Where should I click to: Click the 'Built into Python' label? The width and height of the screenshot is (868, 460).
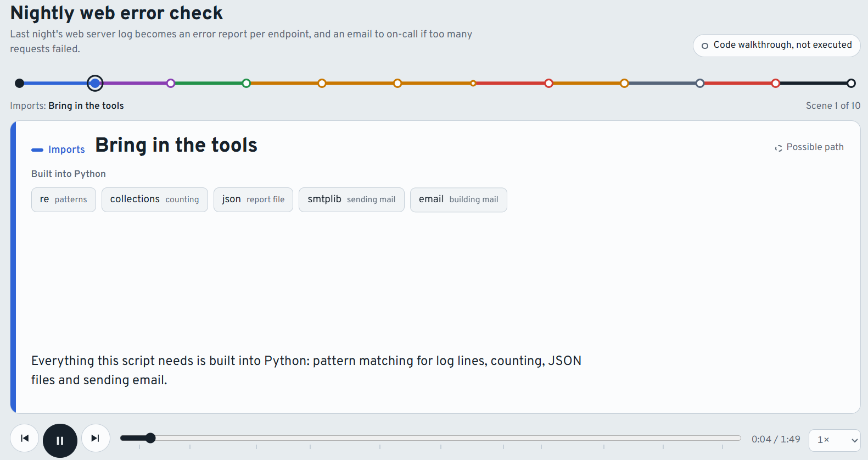click(69, 174)
